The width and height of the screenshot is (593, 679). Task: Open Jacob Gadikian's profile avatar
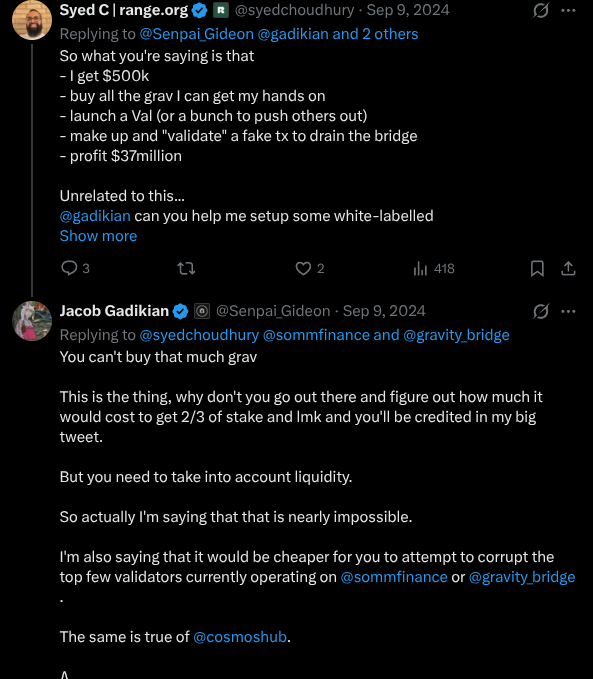[32, 321]
